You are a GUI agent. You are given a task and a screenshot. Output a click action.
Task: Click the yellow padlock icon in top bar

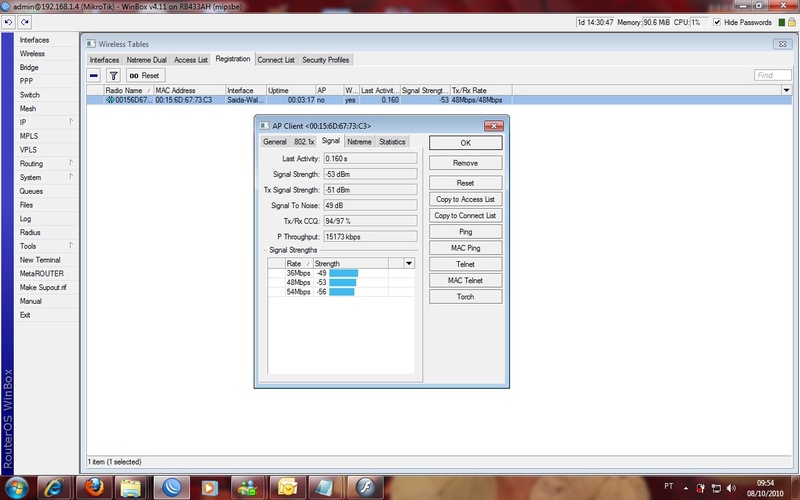pos(791,22)
